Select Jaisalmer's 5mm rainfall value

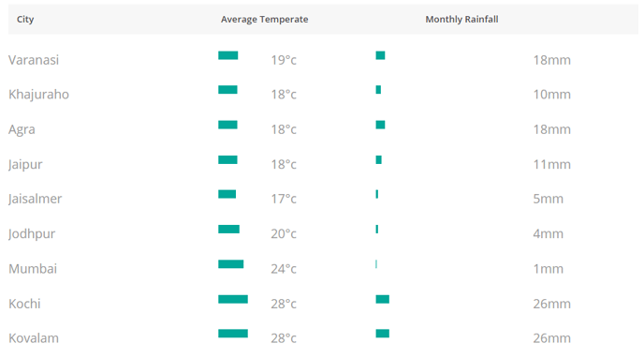click(x=548, y=199)
